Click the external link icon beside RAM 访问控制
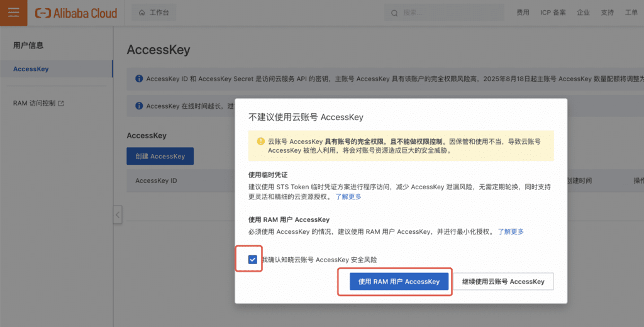The width and height of the screenshot is (644, 327). coord(61,103)
